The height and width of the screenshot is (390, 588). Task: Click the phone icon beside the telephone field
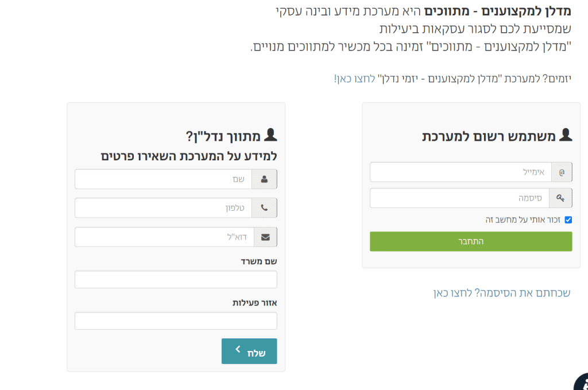(x=265, y=208)
